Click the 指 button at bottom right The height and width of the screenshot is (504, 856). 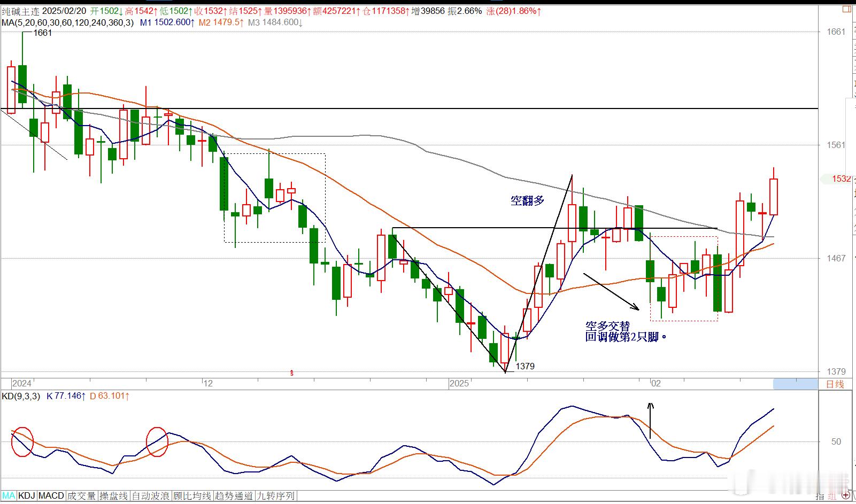point(820,497)
